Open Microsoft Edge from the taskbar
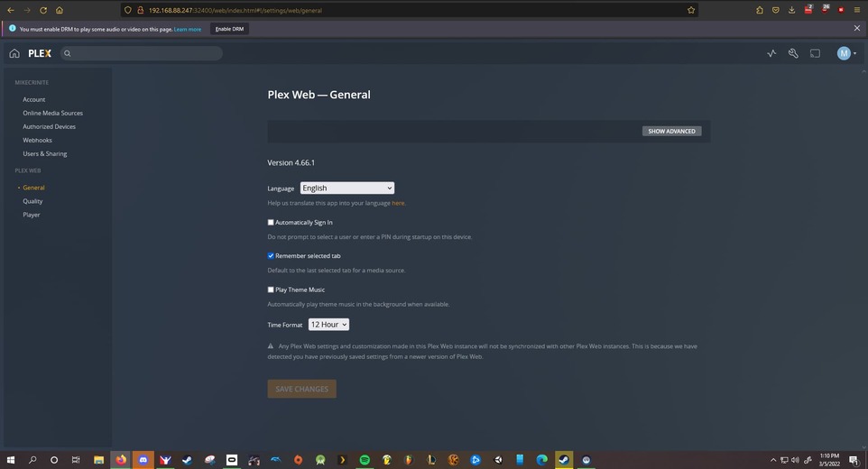The width and height of the screenshot is (868, 469). pos(541,460)
